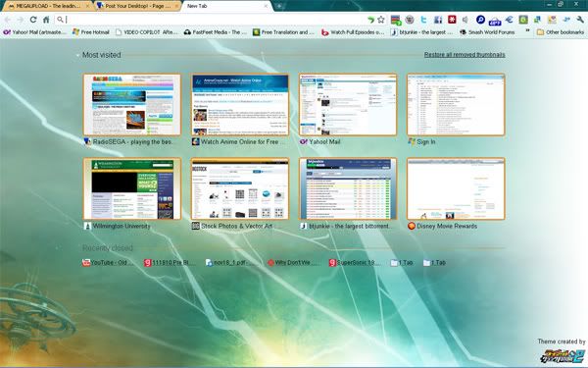This screenshot has height=368, width=588.
Task: Bookmark this page with the star icon
Action: tap(381, 20)
